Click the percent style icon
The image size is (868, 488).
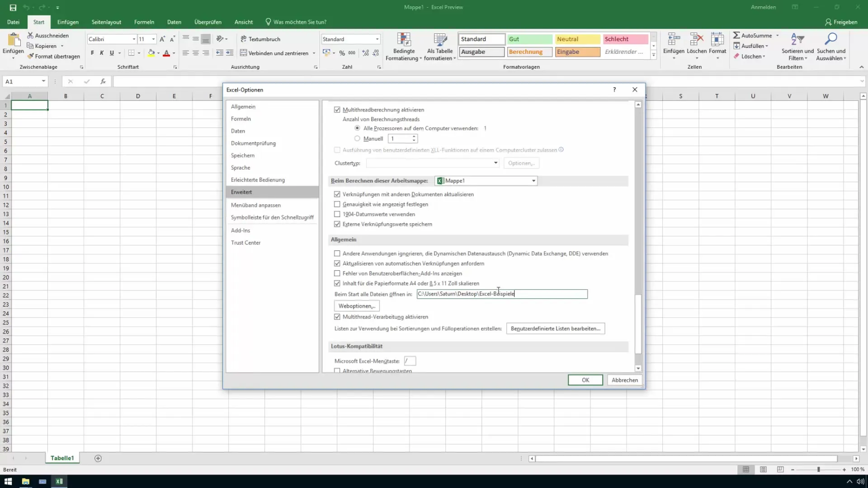342,53
